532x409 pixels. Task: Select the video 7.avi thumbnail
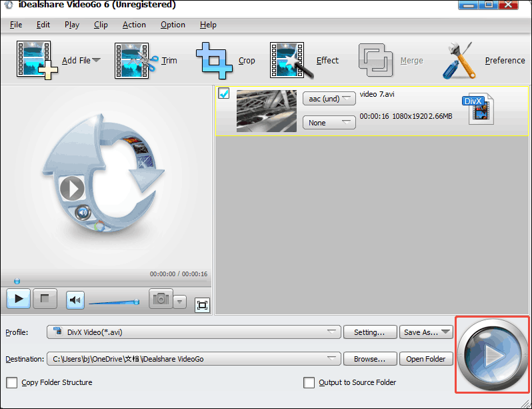tap(267, 111)
